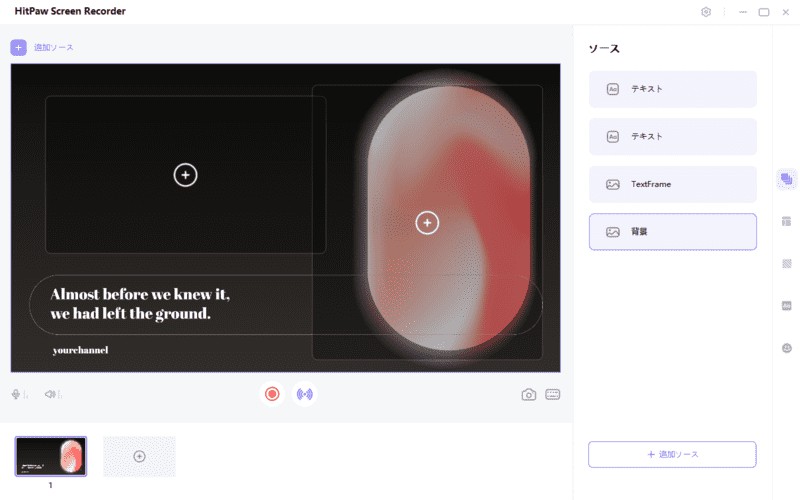Viewport: 800px width, 500px height.
Task: Add a new scene with plus thumbnail
Action: 139,456
